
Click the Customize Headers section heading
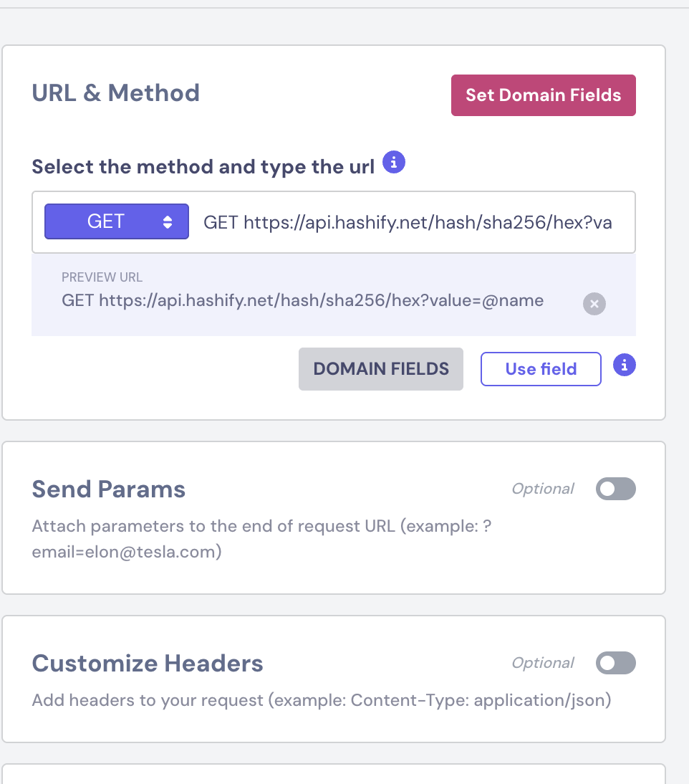tap(148, 664)
